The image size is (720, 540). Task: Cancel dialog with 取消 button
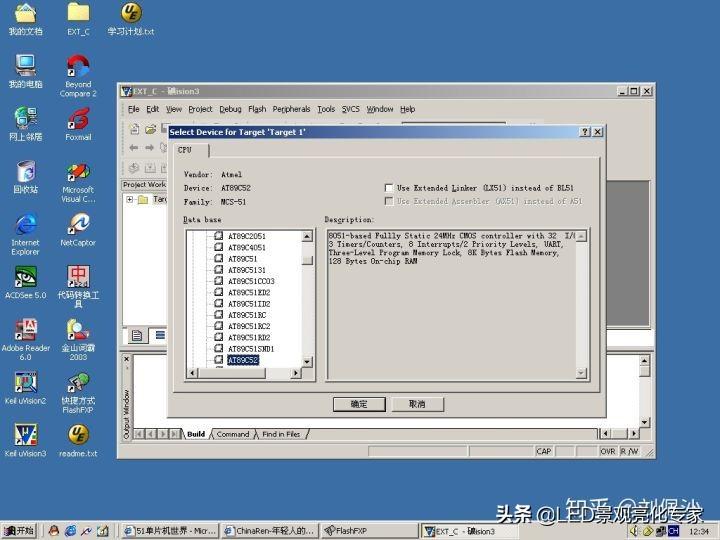pos(417,404)
